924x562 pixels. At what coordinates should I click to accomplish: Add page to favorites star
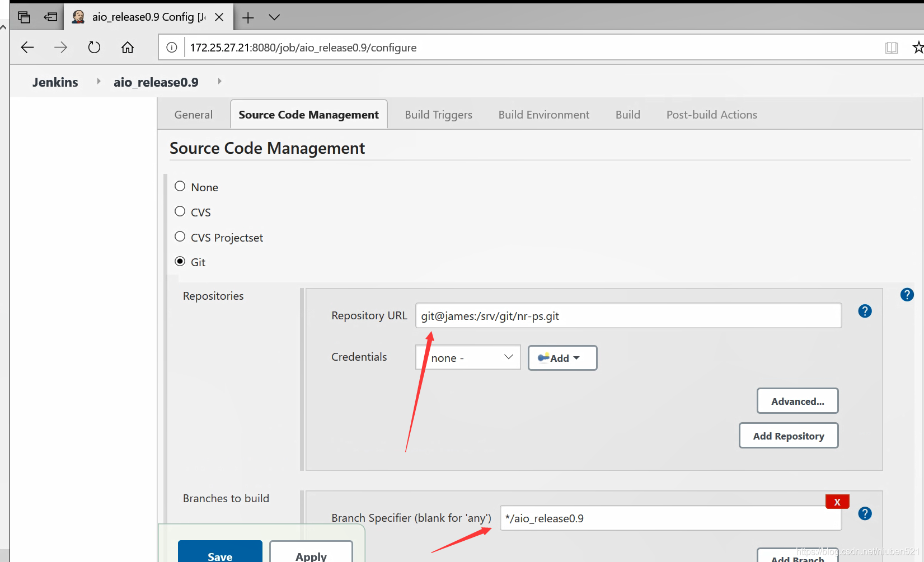918,48
